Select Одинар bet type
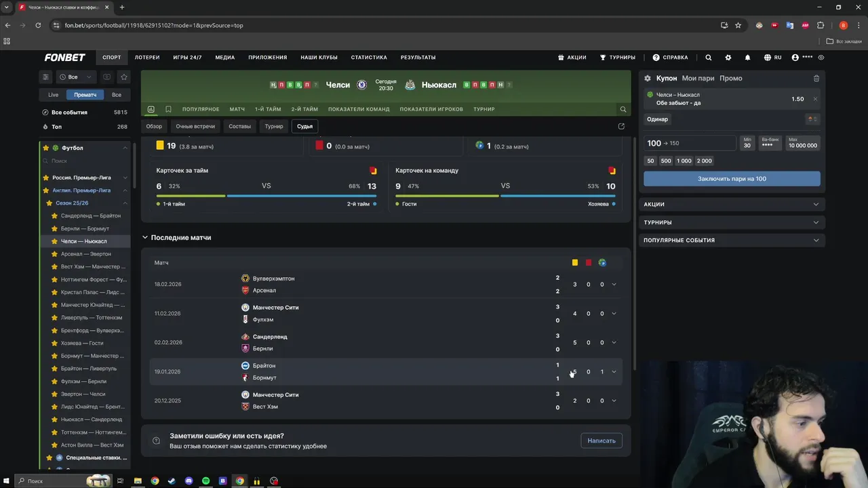Screen dimensions: 868x488 657,119
